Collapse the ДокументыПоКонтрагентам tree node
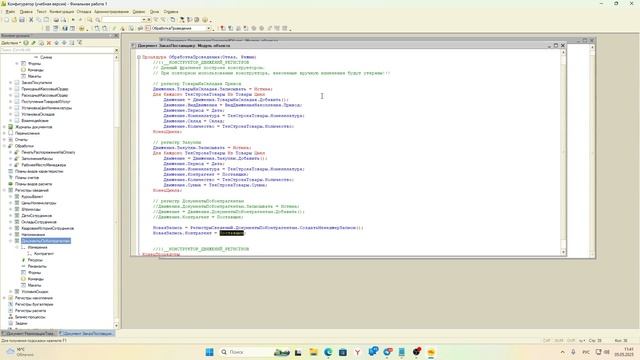Screen dimensions: 640x360 (x=11, y=241)
